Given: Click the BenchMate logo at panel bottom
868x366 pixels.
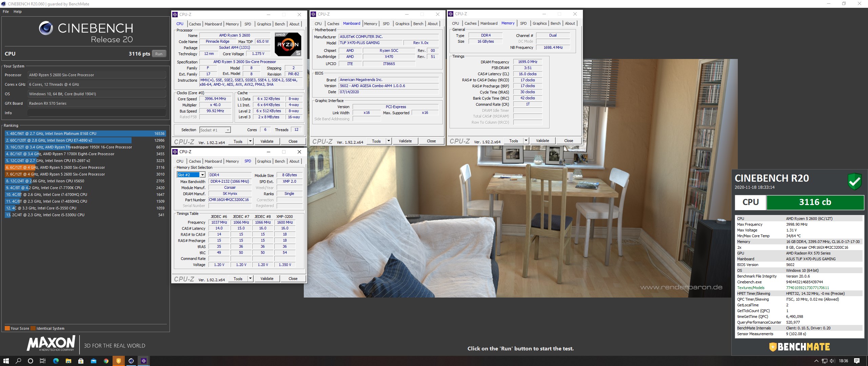Looking at the screenshot, I should 800,347.
